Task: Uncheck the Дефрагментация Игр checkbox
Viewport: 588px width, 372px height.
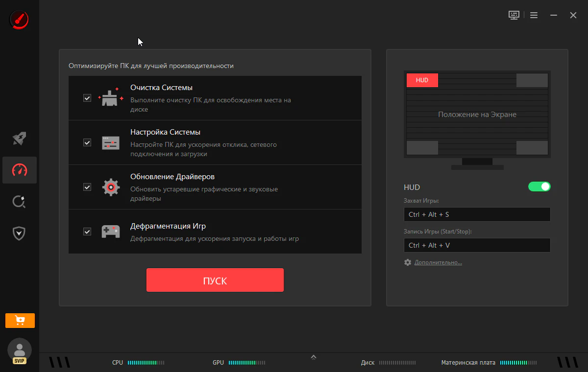Action: tap(87, 232)
